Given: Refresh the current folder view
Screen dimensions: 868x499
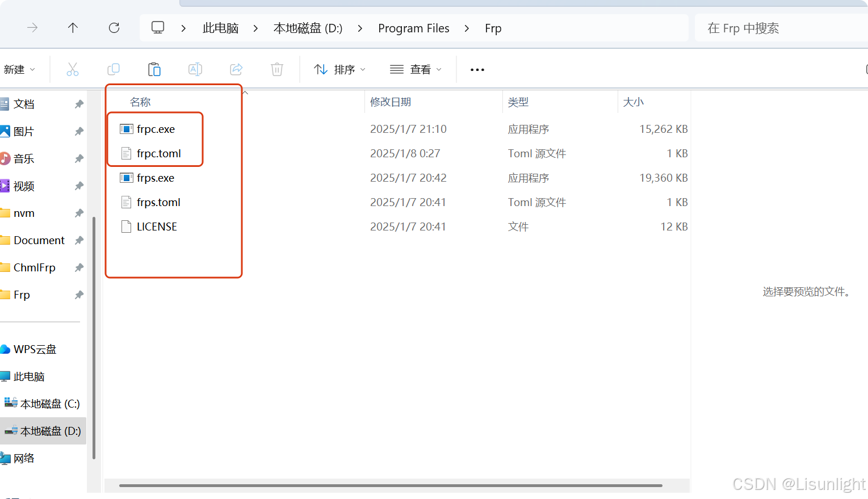Looking at the screenshot, I should point(114,28).
